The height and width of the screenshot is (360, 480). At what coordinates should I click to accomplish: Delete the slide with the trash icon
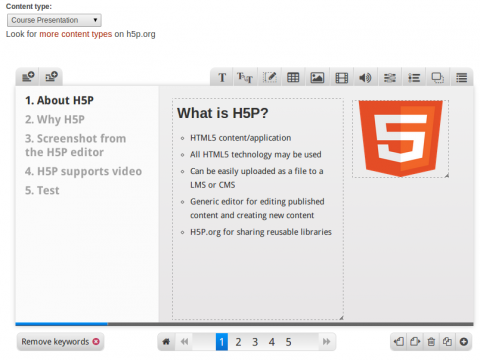tap(431, 342)
